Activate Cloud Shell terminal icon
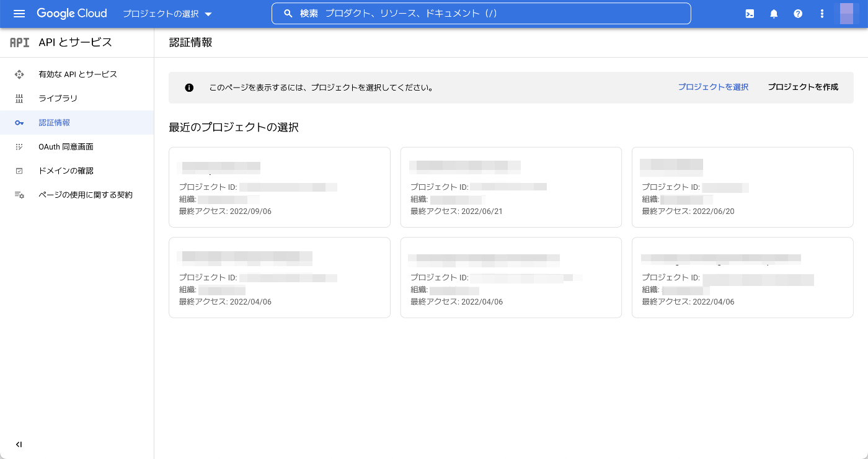This screenshot has height=459, width=868. (750, 14)
